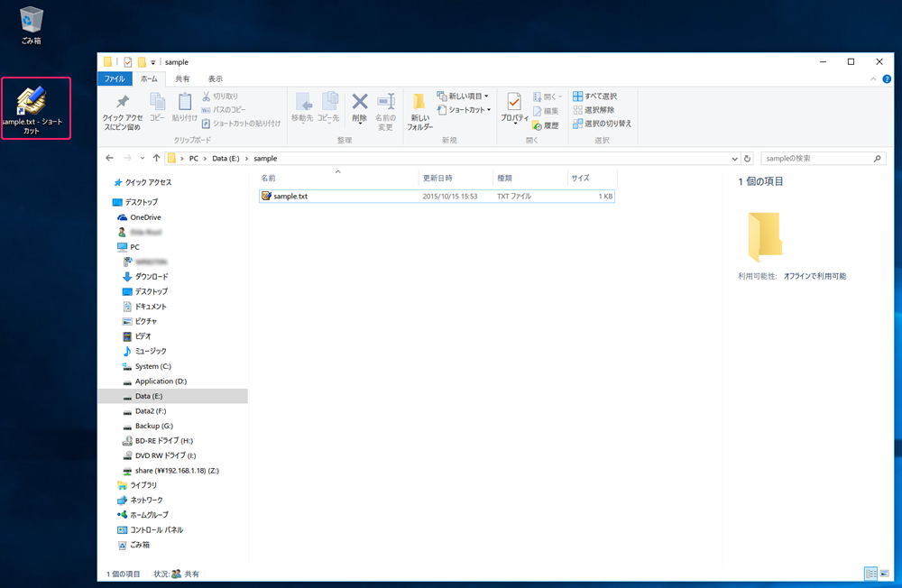Select Quick Access (クイック アクセス) in sidebar
This screenshot has height=588, width=902.
143,182
